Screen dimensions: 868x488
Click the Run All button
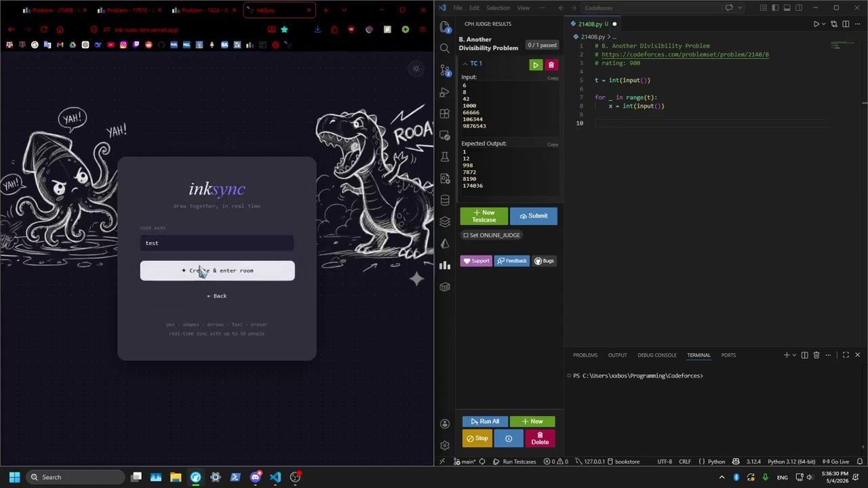(x=485, y=422)
